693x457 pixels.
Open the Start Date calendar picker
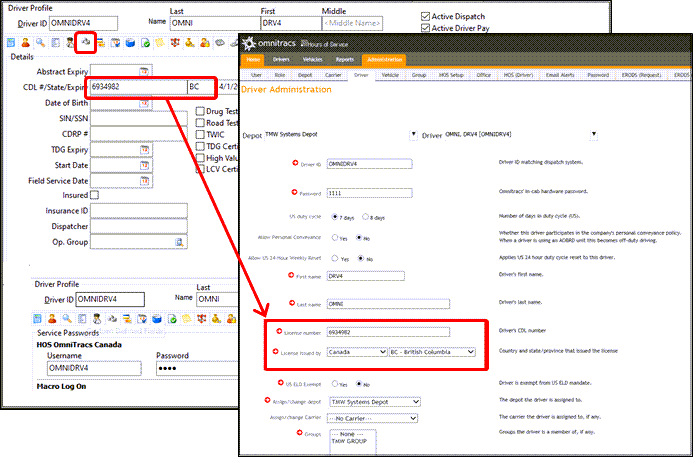point(144,164)
